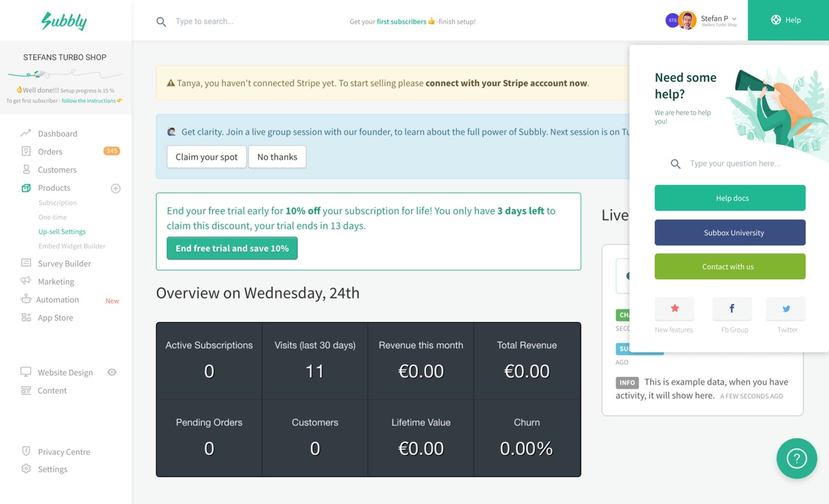The width and height of the screenshot is (829, 504).
Task: Click the help question search field
Action: pyautogui.click(x=735, y=164)
